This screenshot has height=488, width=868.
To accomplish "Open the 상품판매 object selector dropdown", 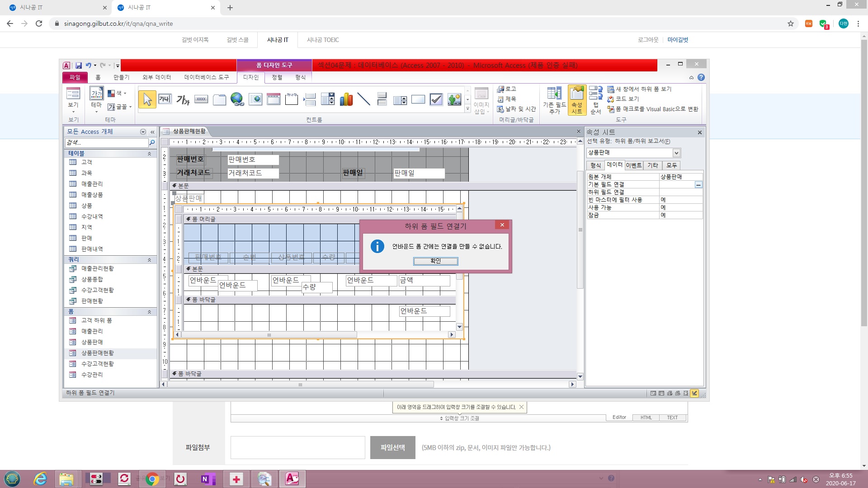I will point(676,153).
